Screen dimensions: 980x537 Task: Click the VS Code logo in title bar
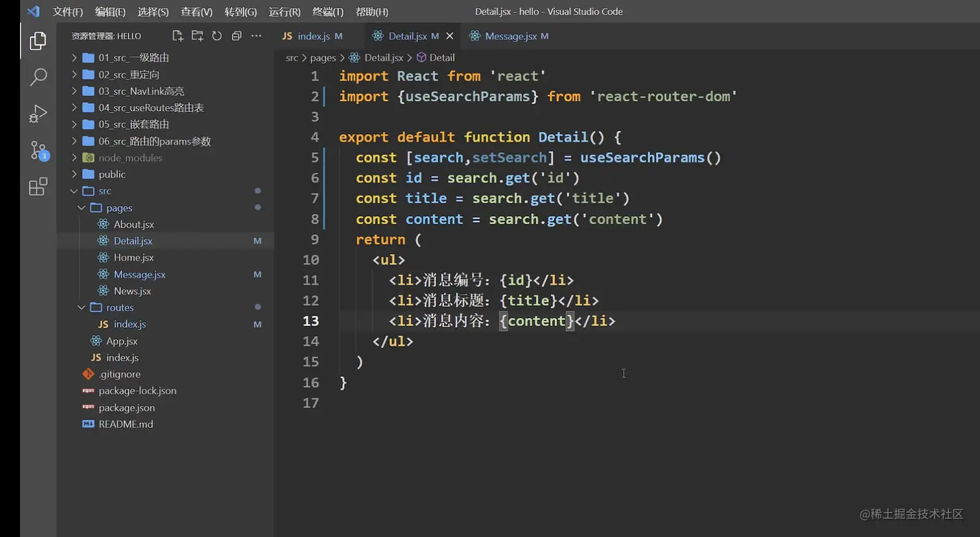34,12
